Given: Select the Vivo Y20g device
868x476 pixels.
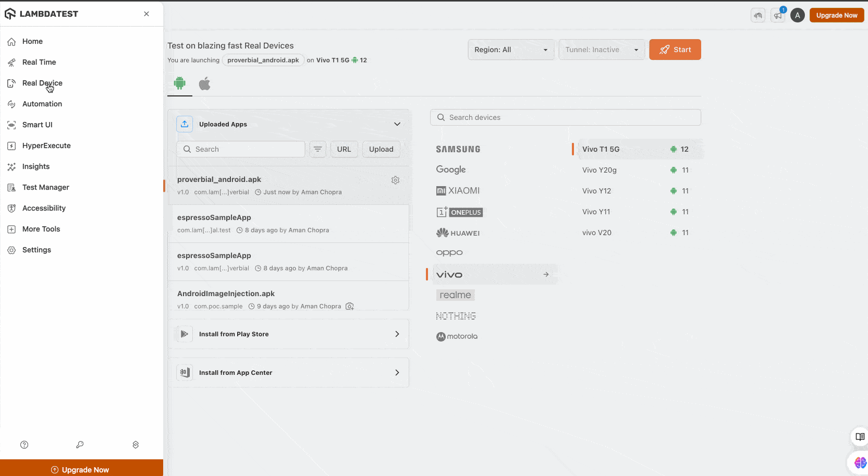Looking at the screenshot, I should (x=600, y=170).
